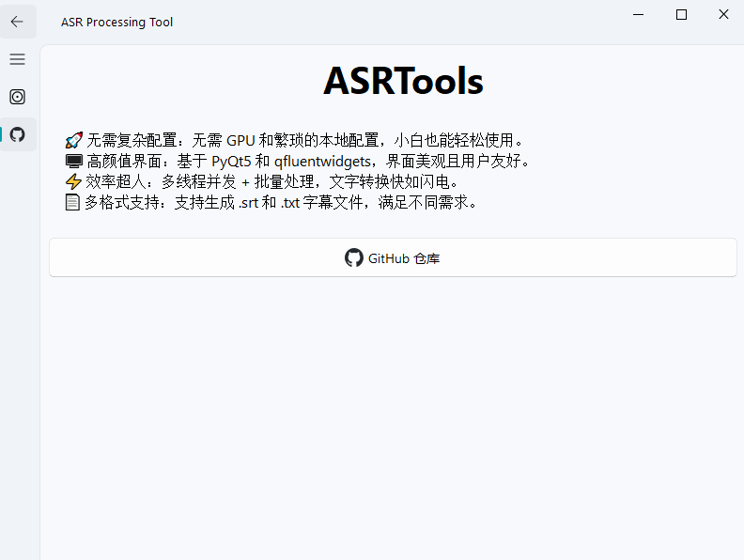The height and width of the screenshot is (560, 744).
Task: Open the GitHub 仓库 button
Action: [393, 257]
